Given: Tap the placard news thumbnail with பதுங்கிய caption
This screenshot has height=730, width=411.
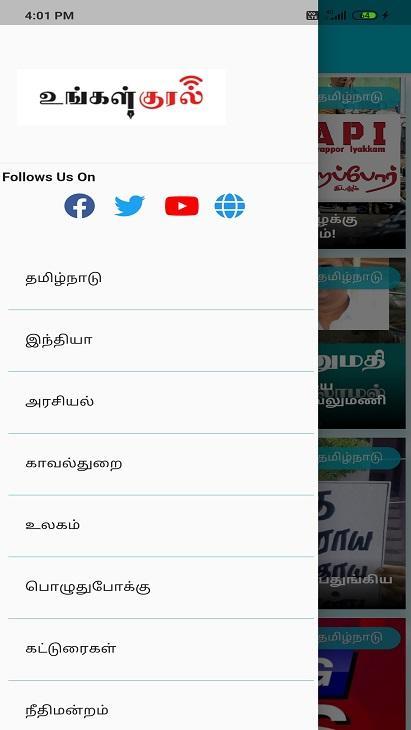Looking at the screenshot, I should point(362,523).
